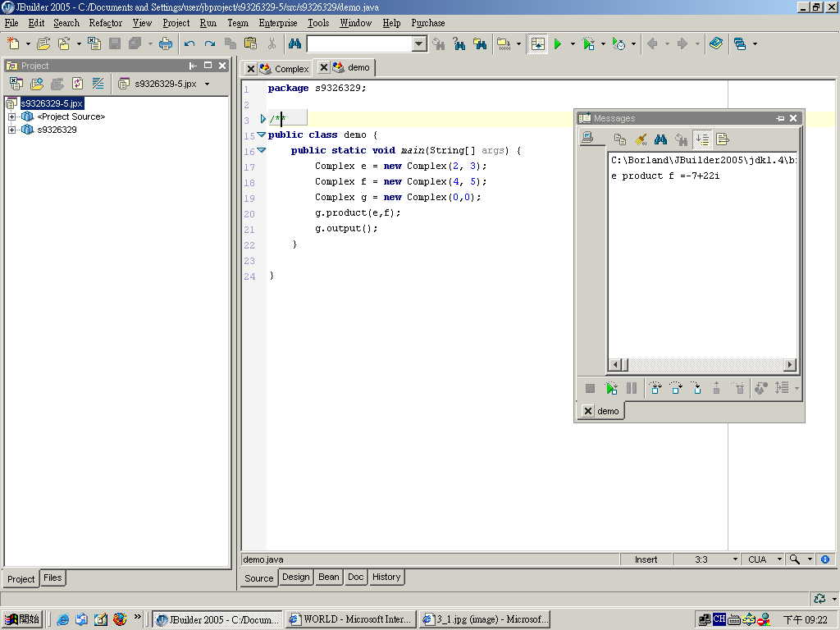Click the Resume program icon in the Messages pane
The height and width of the screenshot is (630, 840).
coord(610,388)
